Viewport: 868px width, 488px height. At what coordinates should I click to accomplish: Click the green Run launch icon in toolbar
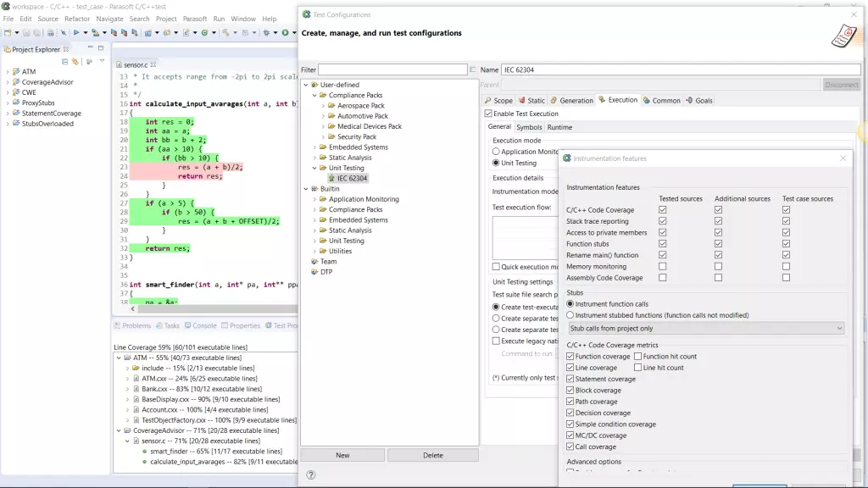click(x=285, y=33)
